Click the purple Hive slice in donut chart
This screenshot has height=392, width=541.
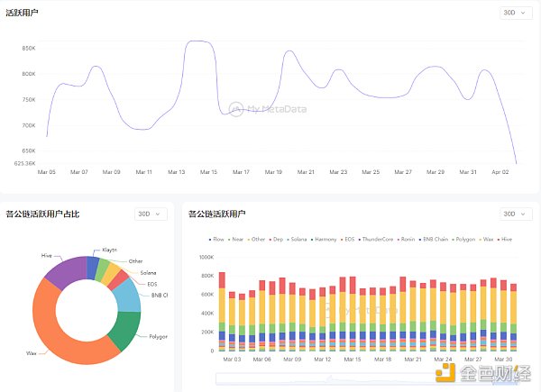(65, 273)
